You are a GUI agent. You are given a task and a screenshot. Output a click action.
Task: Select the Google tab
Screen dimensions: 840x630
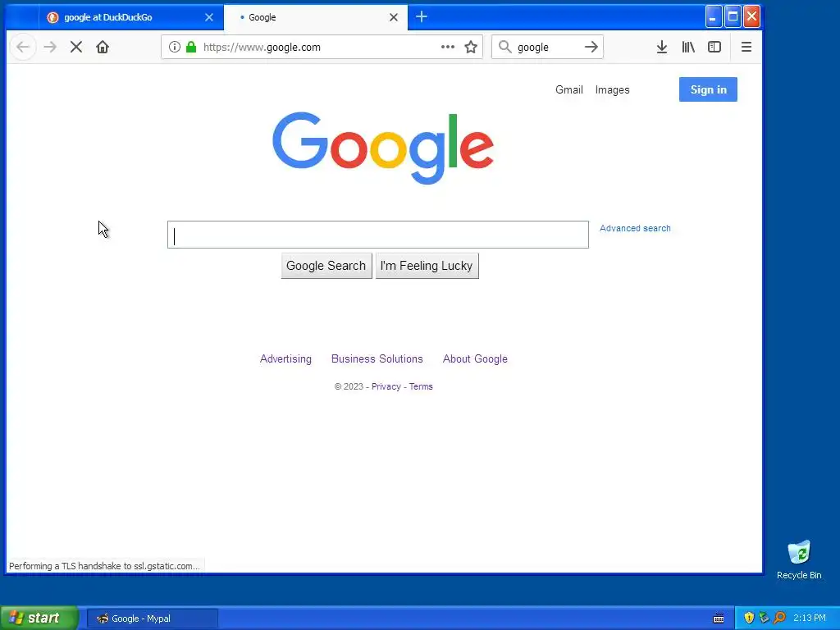tap(316, 17)
